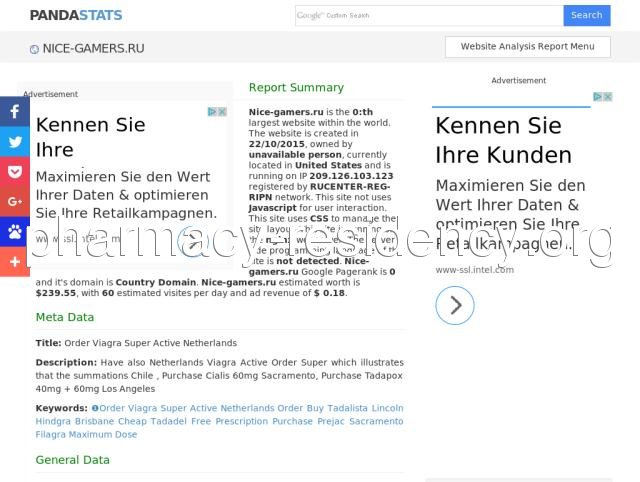The image size is (640, 482).
Task: Click creation date 22/10/2015 text
Action: tap(277, 144)
